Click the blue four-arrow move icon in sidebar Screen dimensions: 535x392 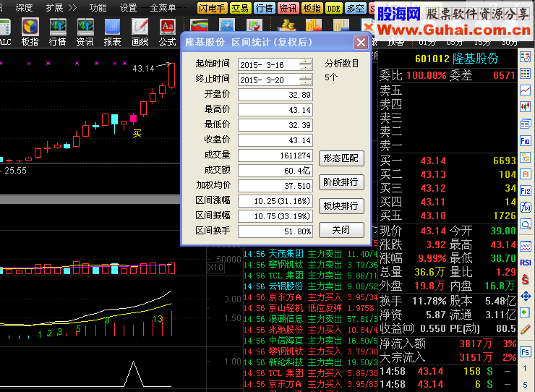click(x=526, y=296)
